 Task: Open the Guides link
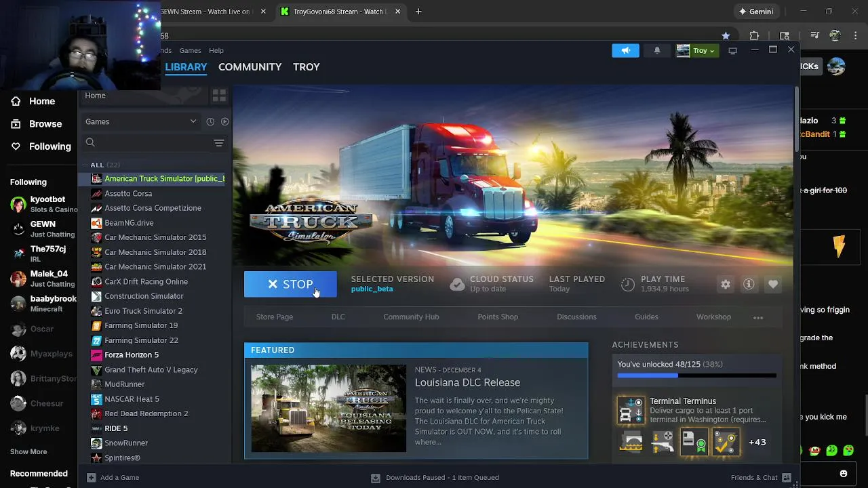click(646, 317)
